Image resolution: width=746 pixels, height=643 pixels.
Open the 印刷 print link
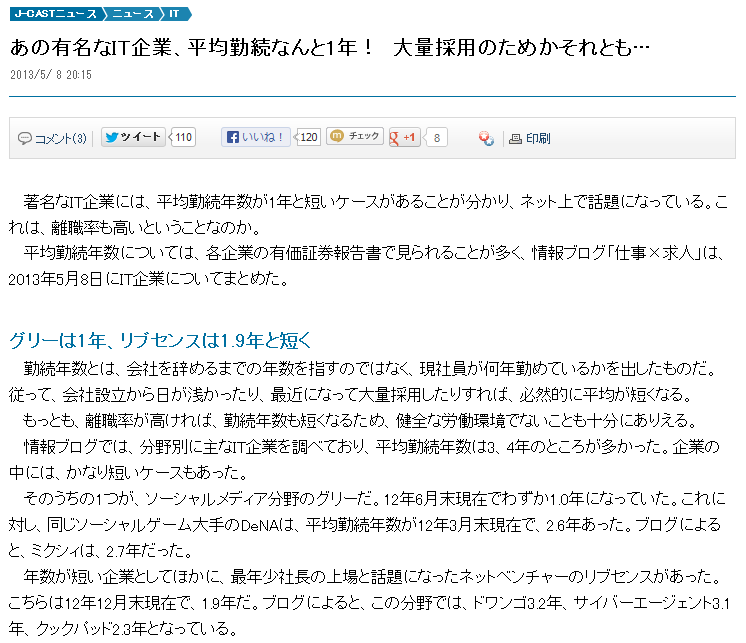(x=538, y=138)
